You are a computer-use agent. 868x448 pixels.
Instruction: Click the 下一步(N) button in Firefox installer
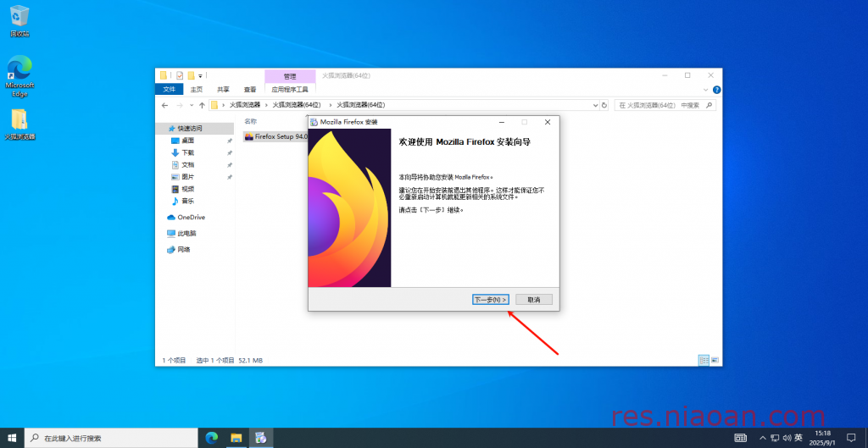point(491,299)
